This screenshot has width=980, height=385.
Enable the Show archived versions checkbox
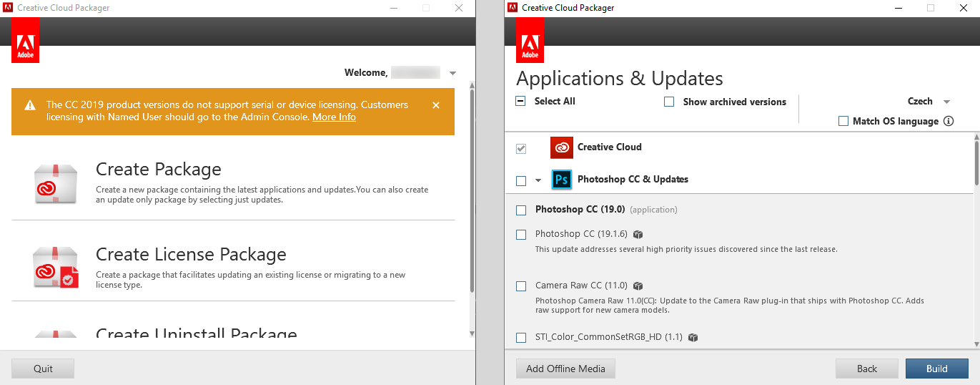tap(669, 102)
